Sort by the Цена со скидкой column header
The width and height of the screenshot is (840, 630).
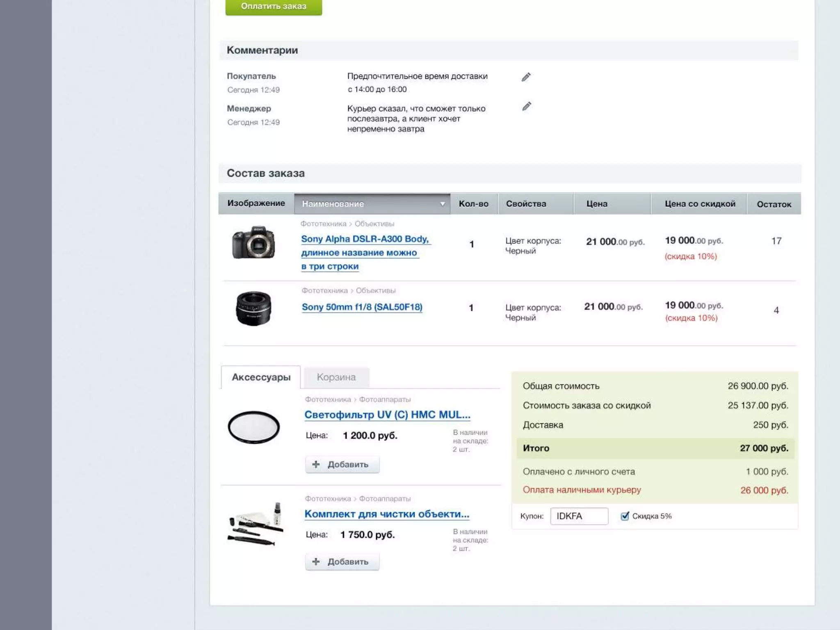(x=700, y=204)
